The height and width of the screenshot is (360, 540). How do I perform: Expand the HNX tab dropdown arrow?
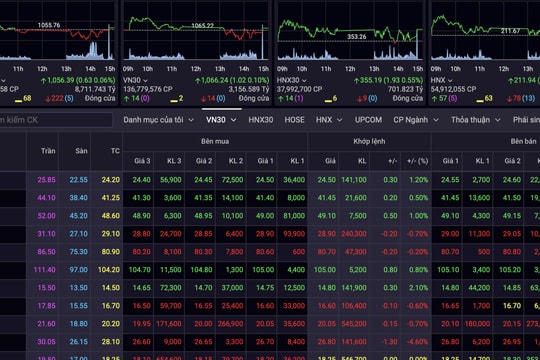tap(340, 120)
